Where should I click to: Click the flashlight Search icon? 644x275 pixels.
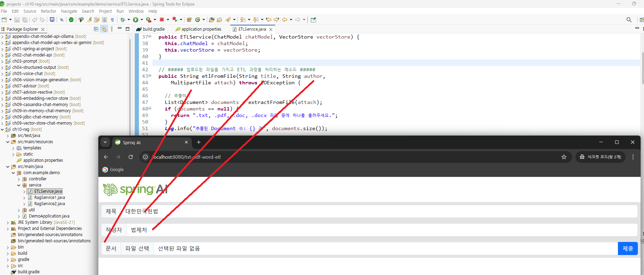coord(228,20)
